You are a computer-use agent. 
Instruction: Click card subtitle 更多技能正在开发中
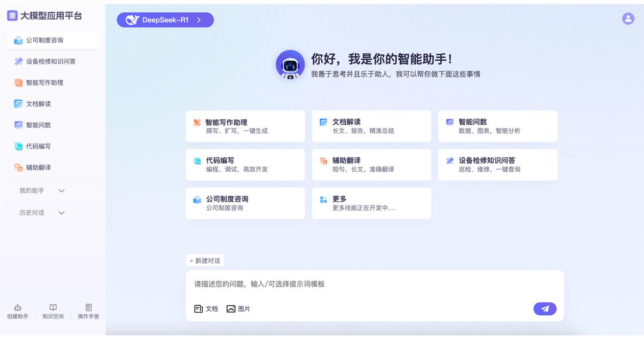[x=364, y=208]
